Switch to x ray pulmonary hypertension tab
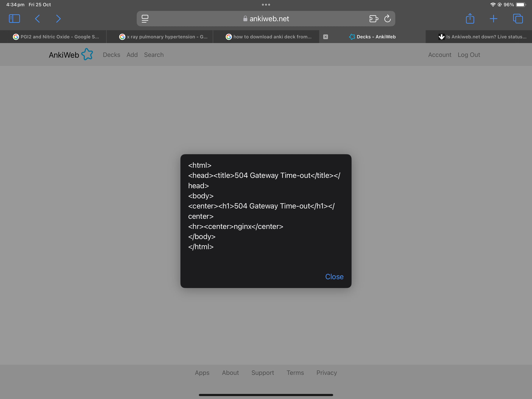This screenshot has height=399, width=532. click(163, 37)
